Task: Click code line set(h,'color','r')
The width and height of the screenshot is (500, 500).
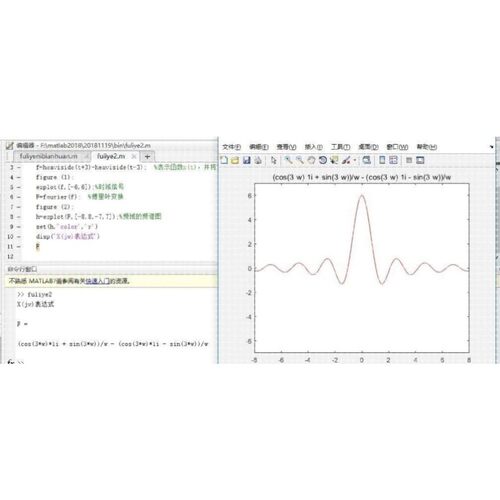Action: pos(67,227)
